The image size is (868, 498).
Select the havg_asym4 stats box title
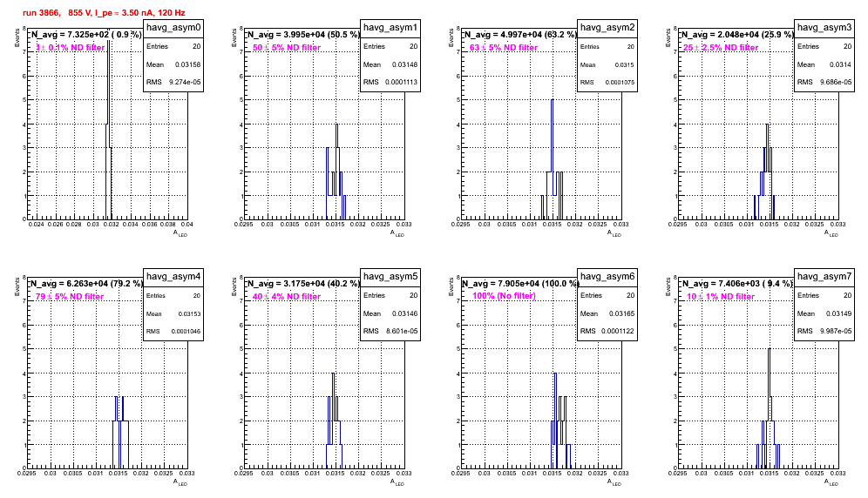(x=173, y=277)
